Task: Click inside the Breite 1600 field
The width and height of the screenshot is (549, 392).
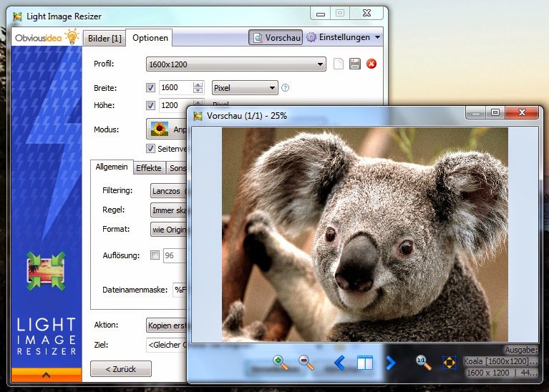Action: 176,87
